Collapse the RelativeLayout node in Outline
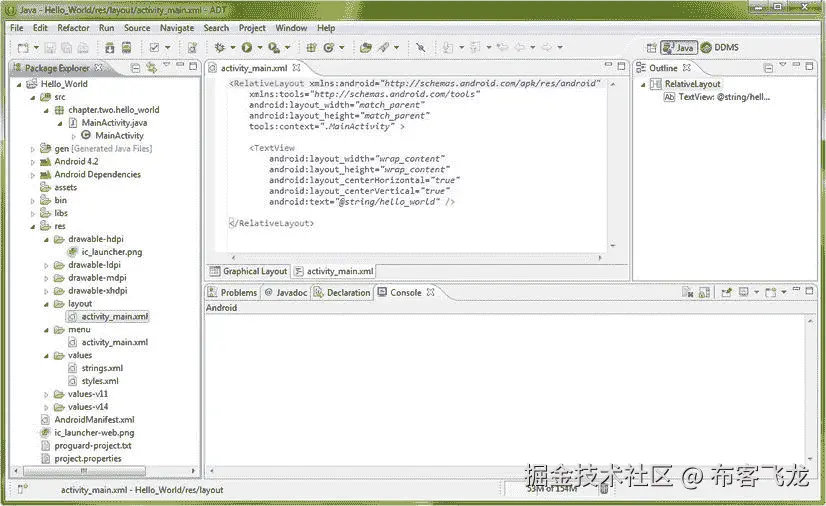Screen dimensions: 826x506 click(643, 84)
